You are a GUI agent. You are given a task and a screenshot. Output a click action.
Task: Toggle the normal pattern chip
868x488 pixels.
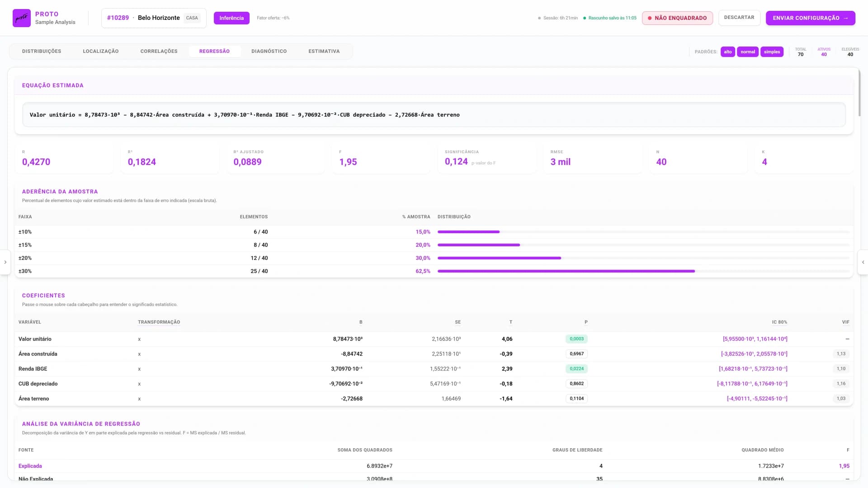[x=748, y=52]
